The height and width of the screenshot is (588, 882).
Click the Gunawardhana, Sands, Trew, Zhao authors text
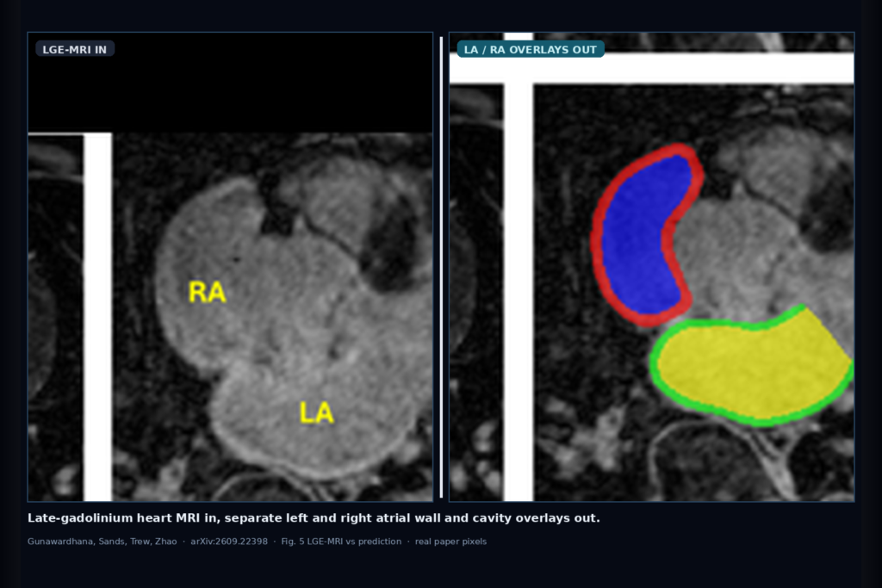102,542
